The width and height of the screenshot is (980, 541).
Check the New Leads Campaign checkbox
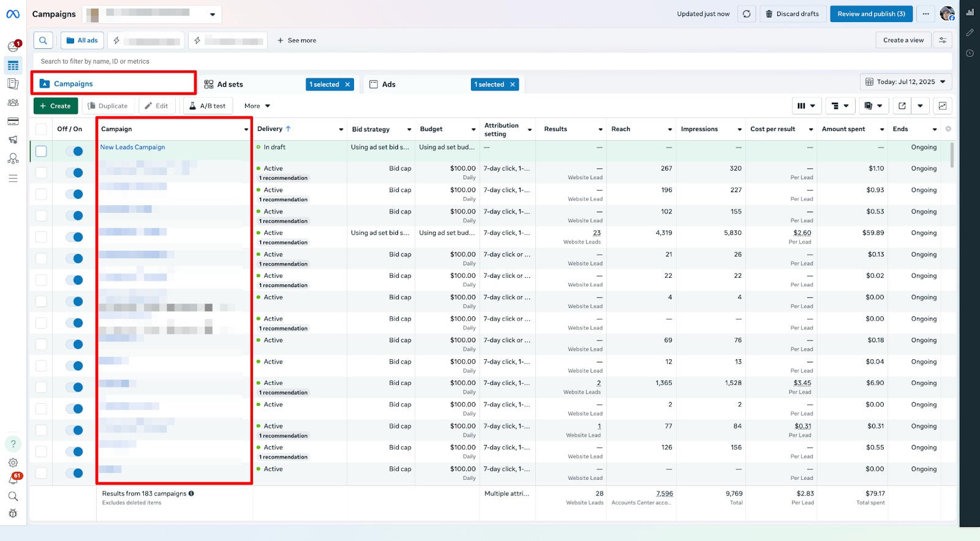click(x=41, y=151)
